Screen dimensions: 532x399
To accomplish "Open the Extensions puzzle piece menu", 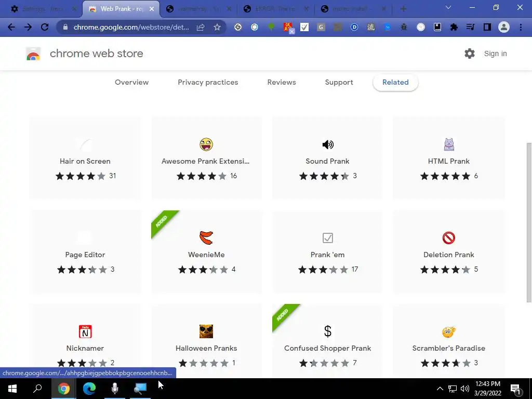I will (x=454, y=27).
